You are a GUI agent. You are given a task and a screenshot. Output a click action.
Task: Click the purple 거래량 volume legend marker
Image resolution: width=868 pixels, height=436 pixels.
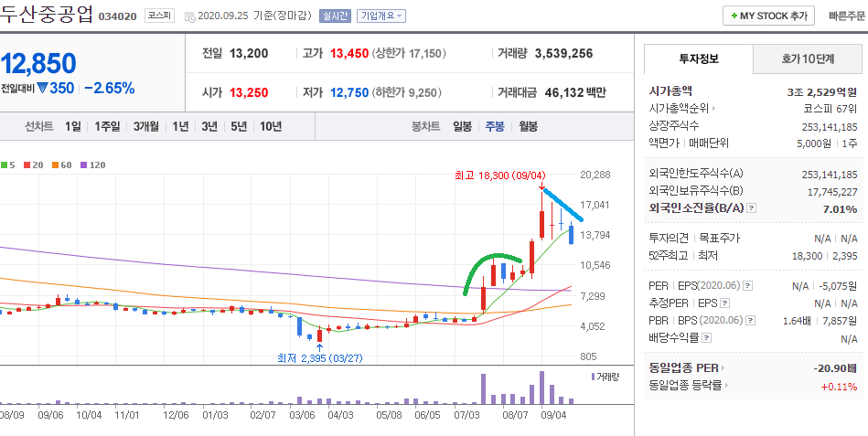594,377
